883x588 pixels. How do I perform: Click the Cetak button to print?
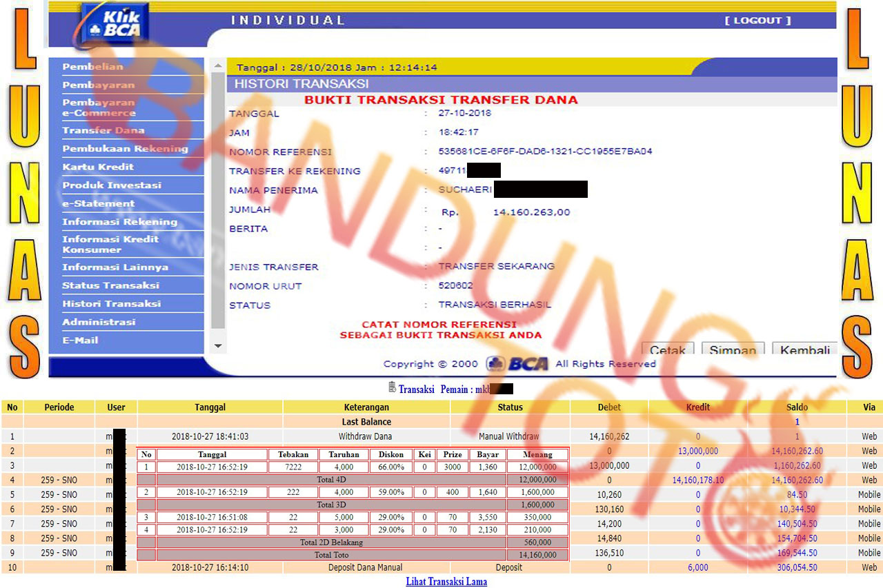tap(667, 349)
